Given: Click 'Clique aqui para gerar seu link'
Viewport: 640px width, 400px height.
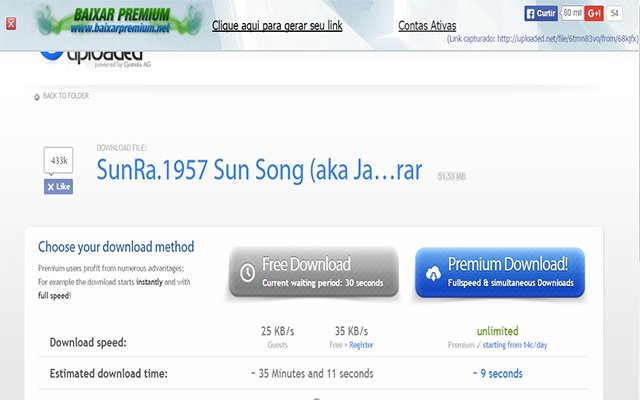Looking at the screenshot, I should 277,26.
